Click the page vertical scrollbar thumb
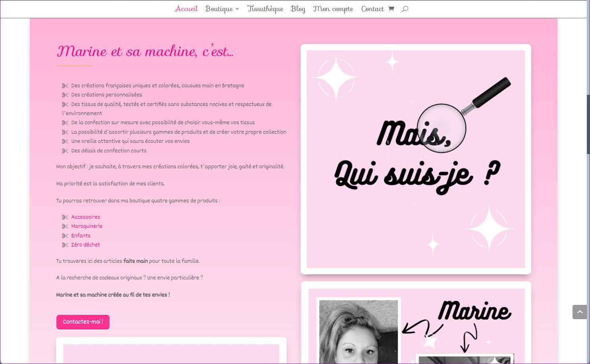 [x=588, y=124]
